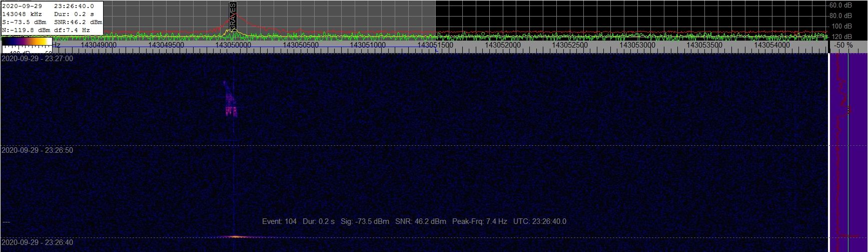
Task: Click the 23:26:50 timestamp on the waterfall
Action: (38, 150)
